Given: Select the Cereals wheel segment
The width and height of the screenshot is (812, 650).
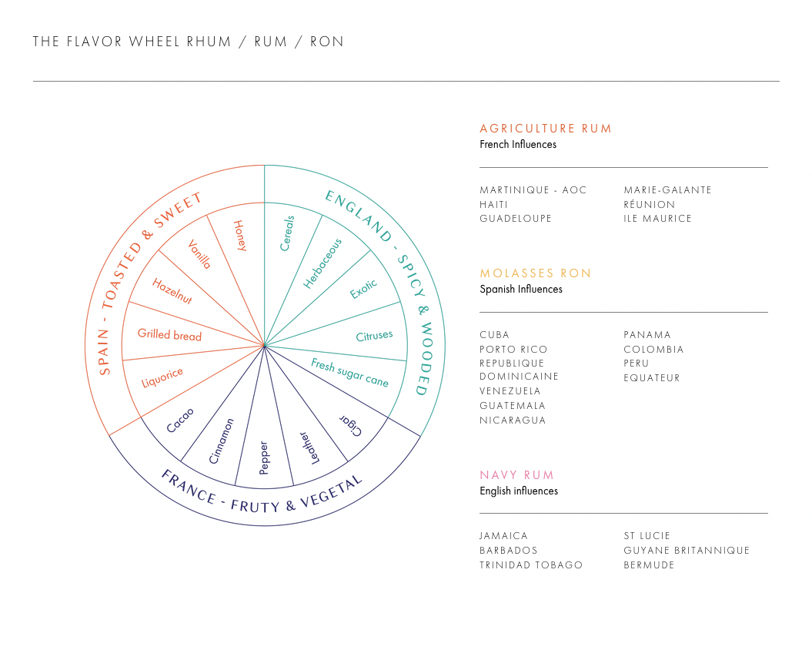Looking at the screenshot, I should (287, 233).
